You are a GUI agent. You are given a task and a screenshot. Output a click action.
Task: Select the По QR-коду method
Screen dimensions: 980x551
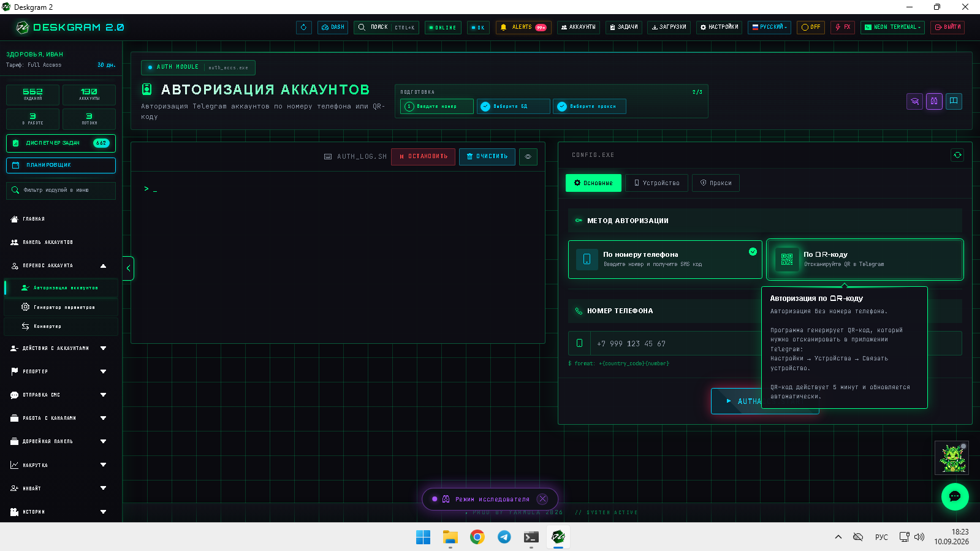(x=865, y=259)
